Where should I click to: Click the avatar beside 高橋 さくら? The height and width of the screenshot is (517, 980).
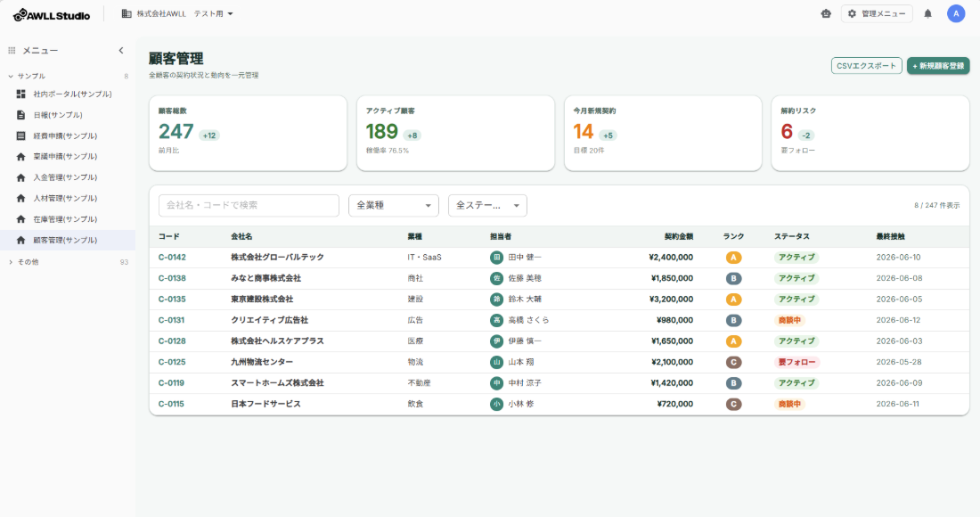496,320
